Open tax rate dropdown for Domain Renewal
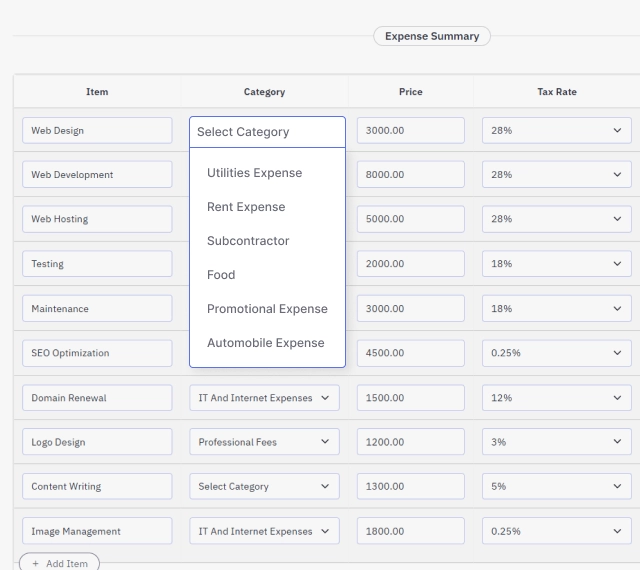640x570 pixels. pyautogui.click(x=557, y=398)
